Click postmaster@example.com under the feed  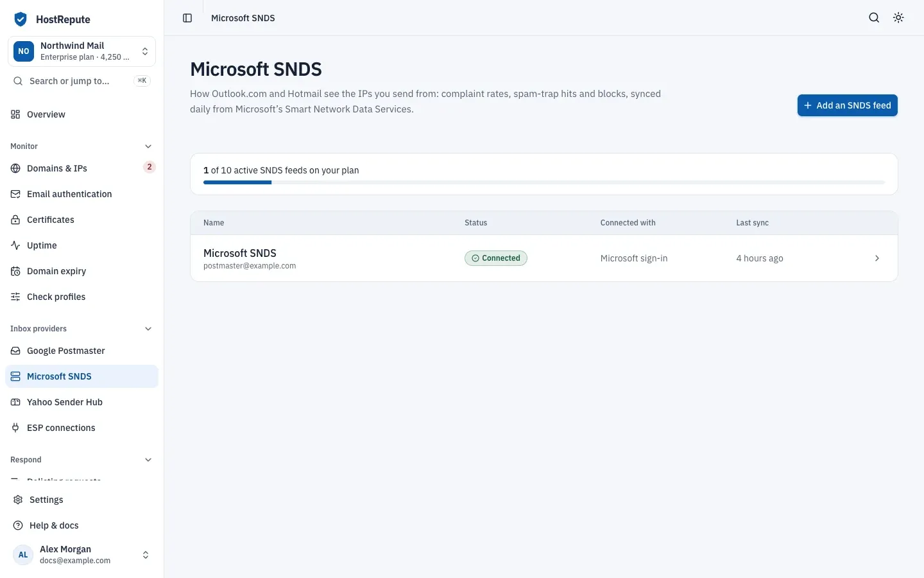pyautogui.click(x=250, y=266)
